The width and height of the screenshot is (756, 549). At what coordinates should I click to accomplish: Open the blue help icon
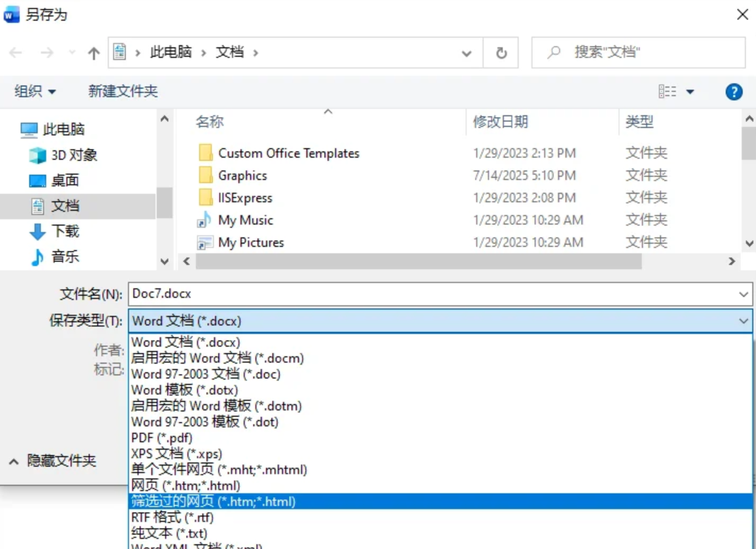click(x=734, y=92)
